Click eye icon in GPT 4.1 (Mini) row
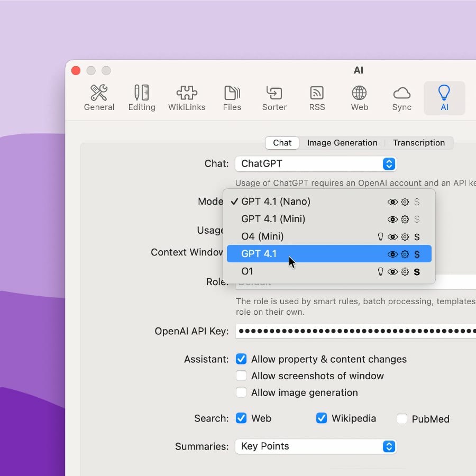476x476 pixels. 392,219
